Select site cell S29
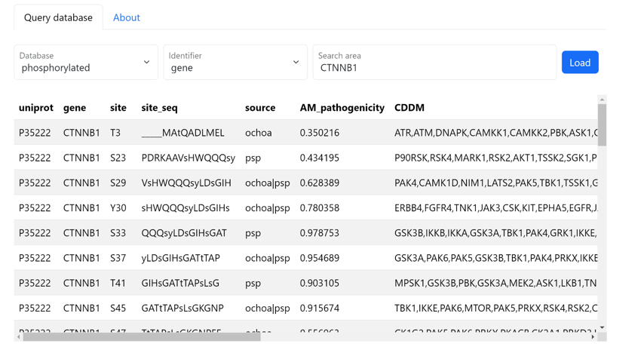The width and height of the screenshot is (644, 344). point(118,183)
